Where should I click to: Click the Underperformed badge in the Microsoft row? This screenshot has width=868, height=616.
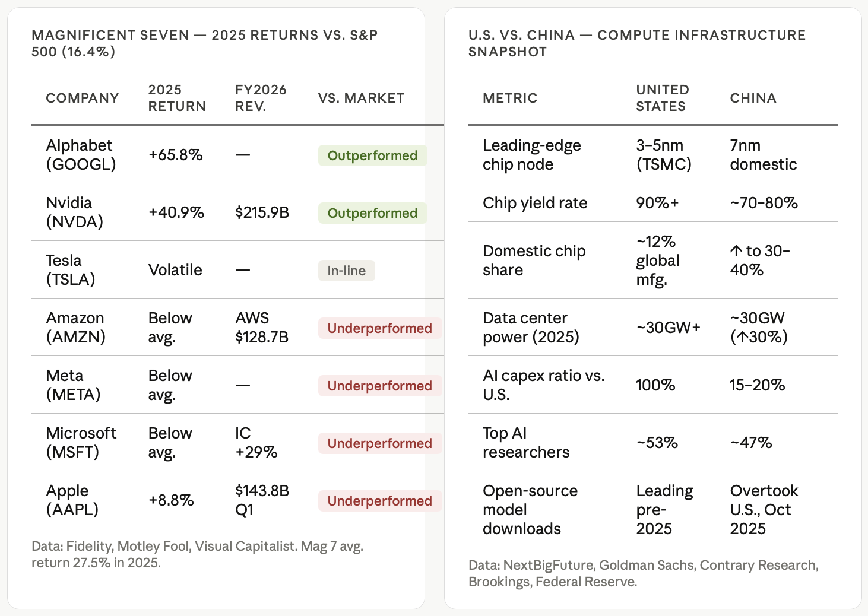(x=379, y=443)
